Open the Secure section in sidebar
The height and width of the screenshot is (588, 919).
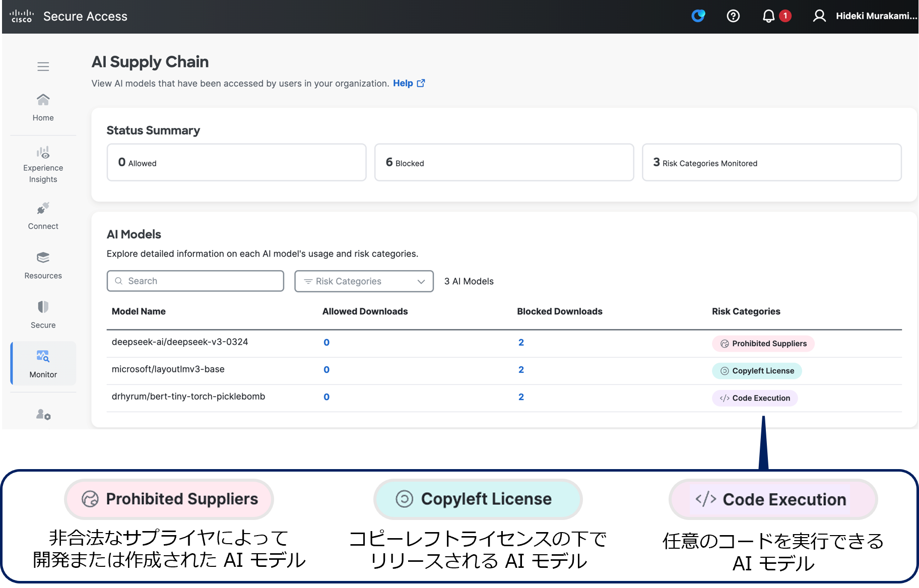pyautogui.click(x=43, y=315)
